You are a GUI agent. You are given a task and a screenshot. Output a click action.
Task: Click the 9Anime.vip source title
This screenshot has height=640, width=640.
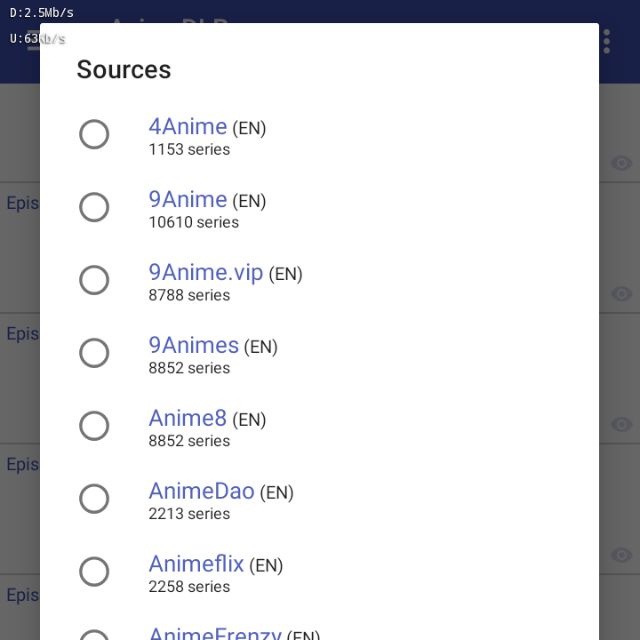click(x=206, y=272)
